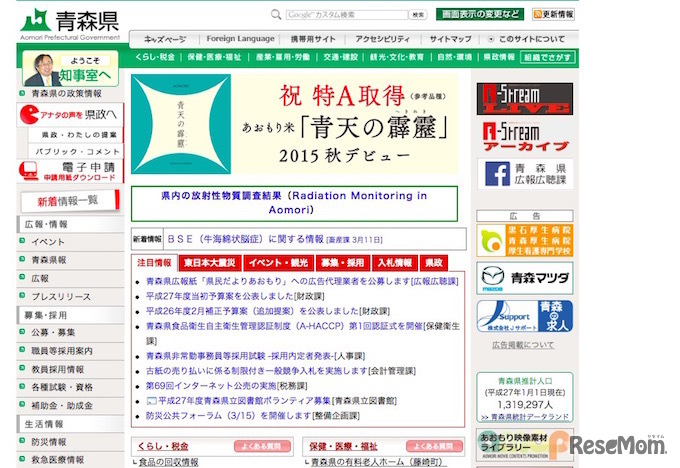The height and width of the screenshot is (468, 680).
Task: Click the 検索 search button
Action: [x=418, y=15]
